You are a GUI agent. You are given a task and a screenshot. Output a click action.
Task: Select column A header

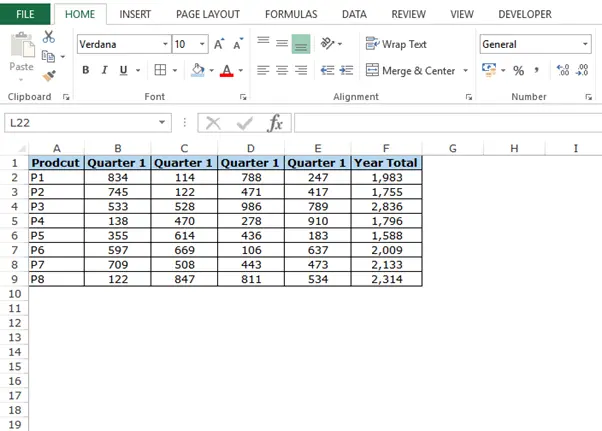(x=56, y=148)
